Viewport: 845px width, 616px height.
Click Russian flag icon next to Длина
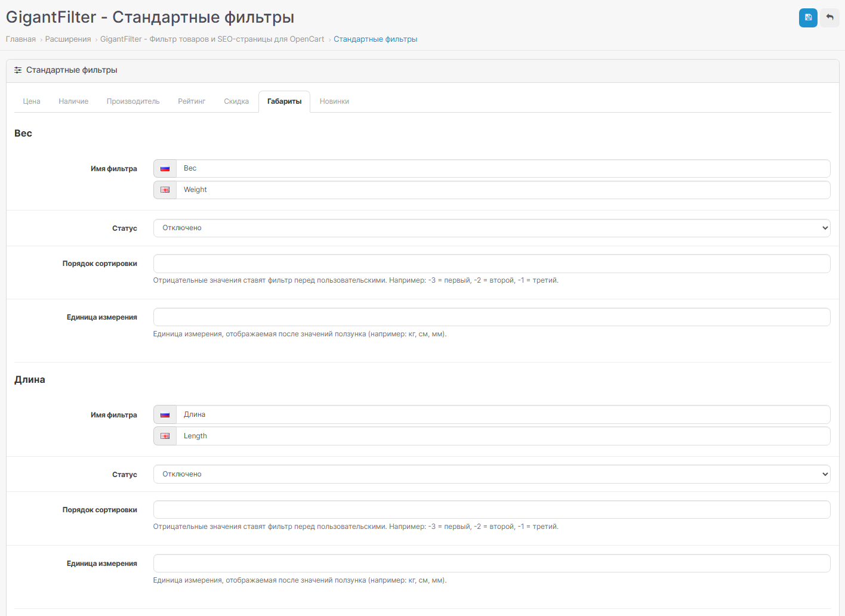pos(165,415)
